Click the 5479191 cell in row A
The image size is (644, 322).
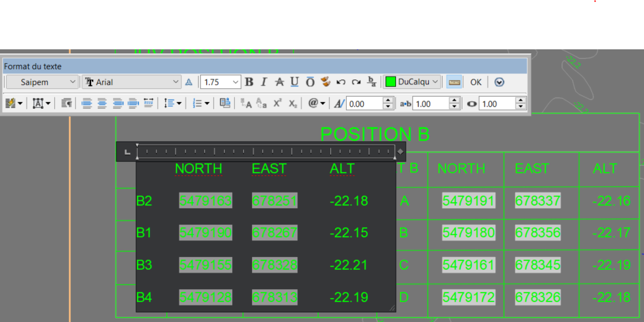click(x=468, y=201)
